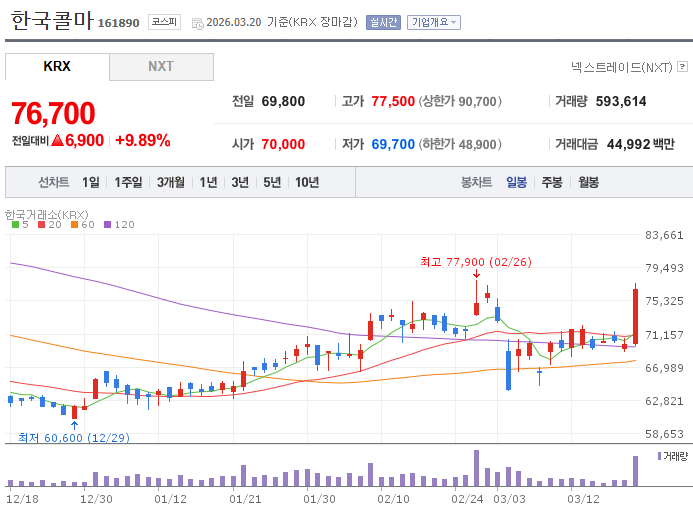Image resolution: width=693 pixels, height=511 pixels.
Task: Select the 월봉 monthly candle chart
Action: tap(588, 182)
